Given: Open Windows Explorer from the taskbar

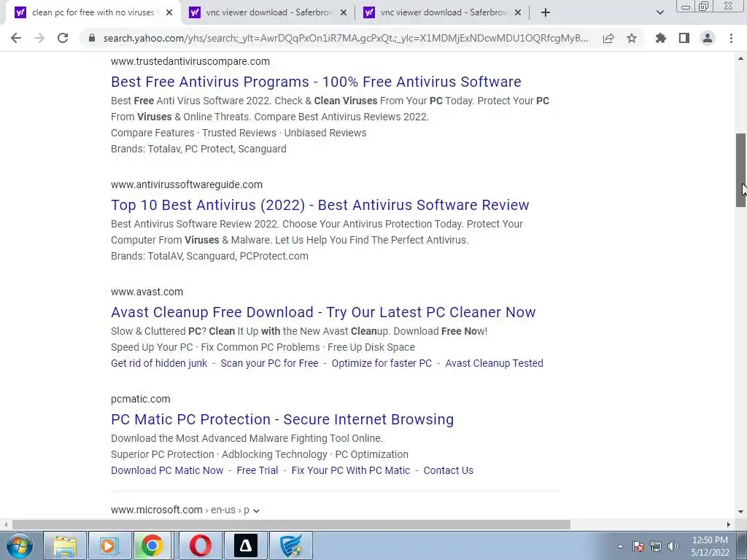Looking at the screenshot, I should 65,545.
